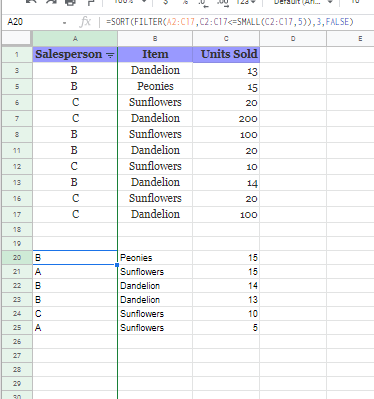The image size is (374, 399).
Task: Select Salesperson C in row 24
Action: tap(75, 313)
